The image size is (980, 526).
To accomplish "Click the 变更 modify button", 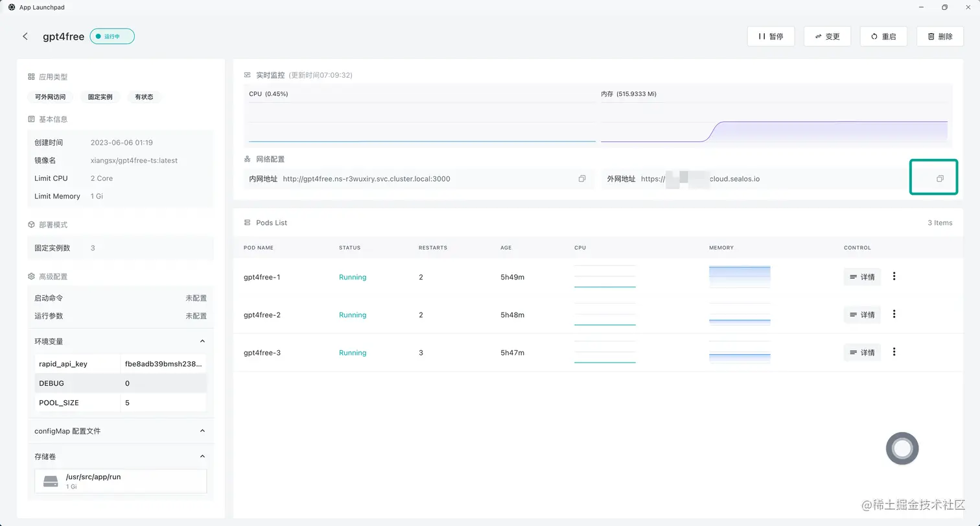I will click(x=827, y=36).
